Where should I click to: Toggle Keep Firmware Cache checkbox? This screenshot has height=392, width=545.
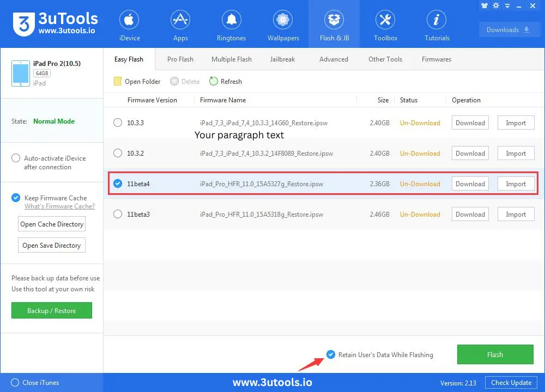pyautogui.click(x=16, y=198)
